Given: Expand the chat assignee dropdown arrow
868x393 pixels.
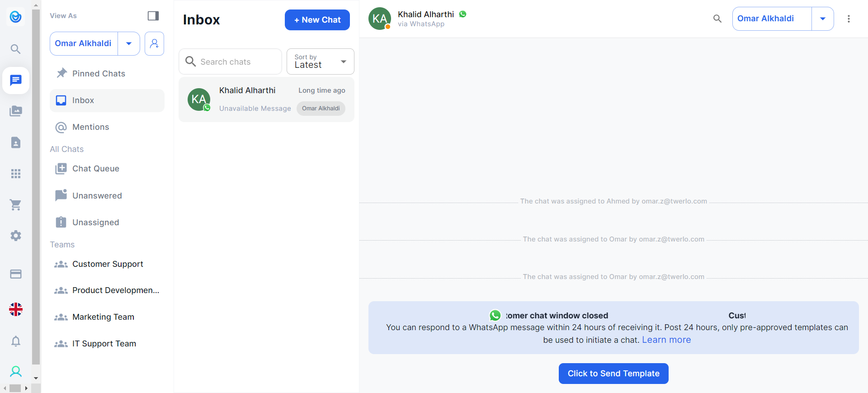Looking at the screenshot, I should point(822,19).
